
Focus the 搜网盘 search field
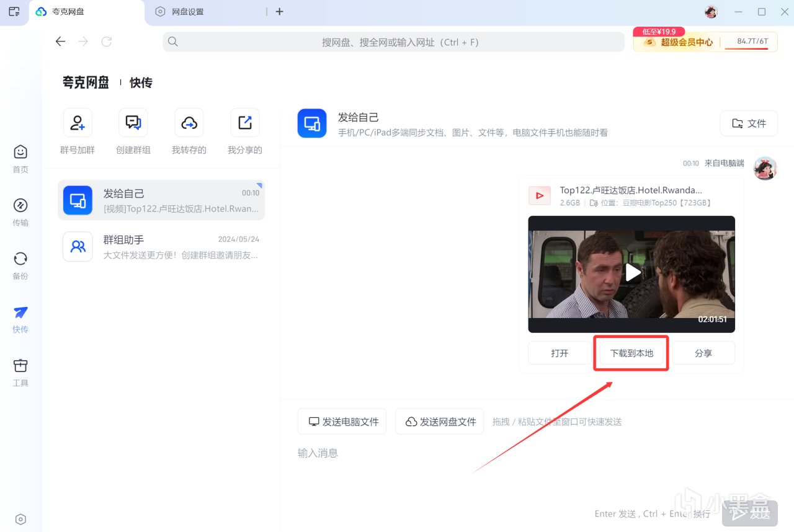[394, 42]
